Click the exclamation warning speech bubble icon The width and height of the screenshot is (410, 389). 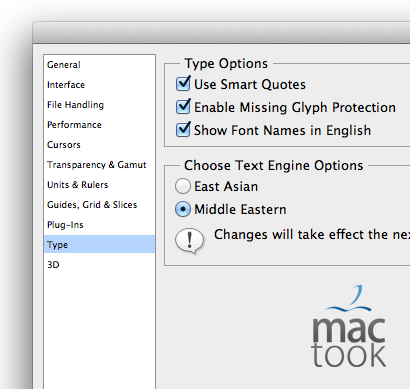pyautogui.click(x=189, y=241)
